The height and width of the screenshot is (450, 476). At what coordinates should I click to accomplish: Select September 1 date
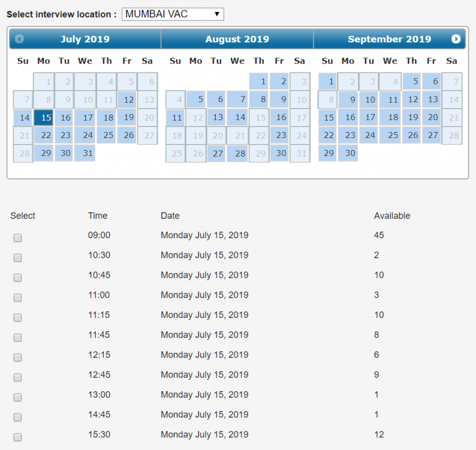[x=328, y=82]
